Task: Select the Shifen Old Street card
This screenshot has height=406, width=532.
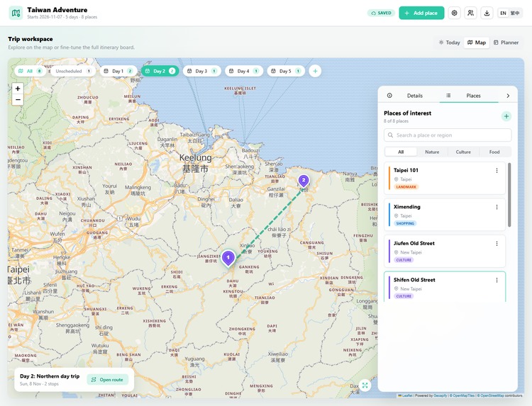Action: click(445, 287)
